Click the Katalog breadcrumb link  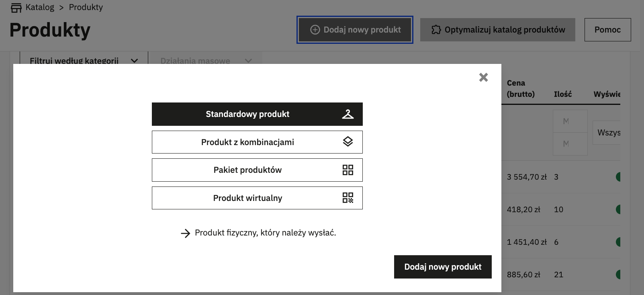[40, 7]
